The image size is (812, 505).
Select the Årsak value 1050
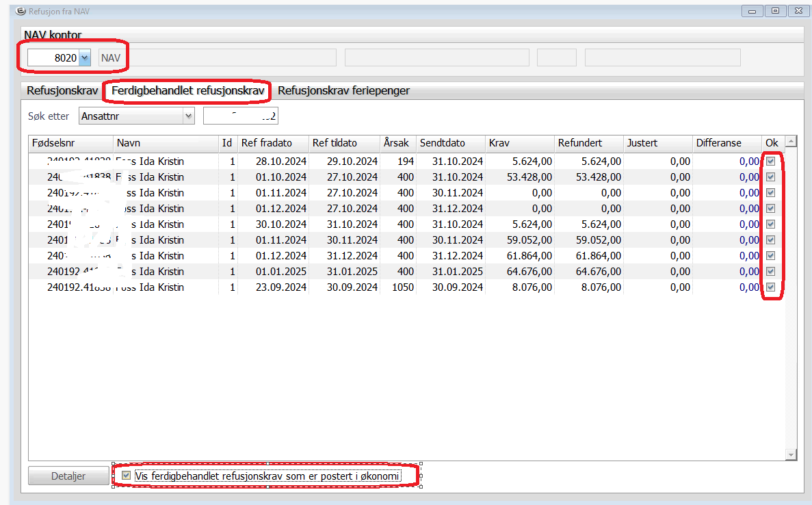click(402, 287)
